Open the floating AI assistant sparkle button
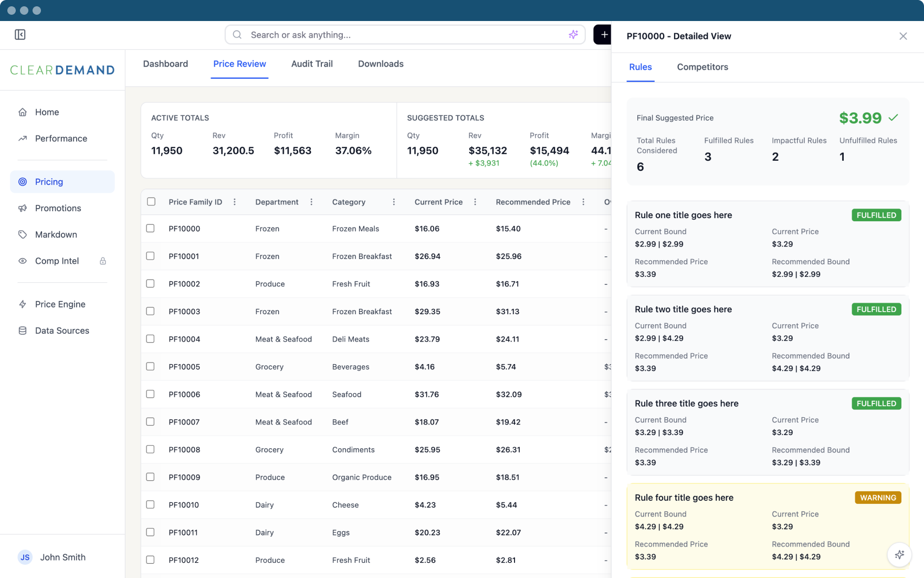The width and height of the screenshot is (924, 578). pyautogui.click(x=899, y=554)
